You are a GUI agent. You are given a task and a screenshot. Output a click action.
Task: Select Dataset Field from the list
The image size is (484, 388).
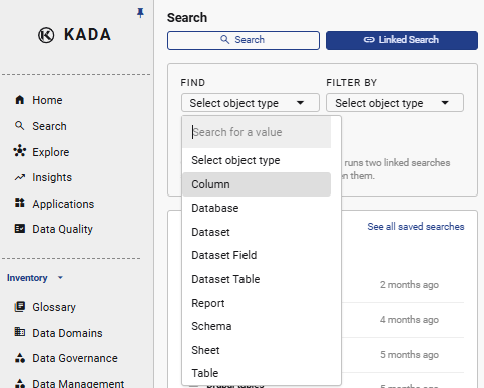(x=257, y=255)
